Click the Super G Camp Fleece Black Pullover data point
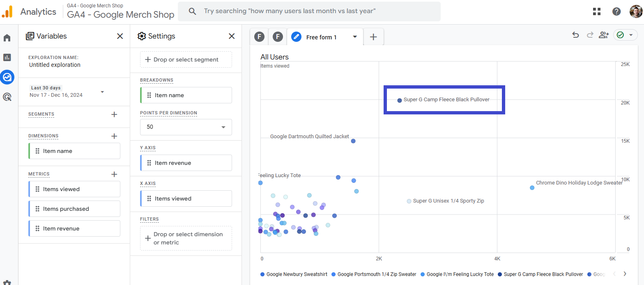Screen dimensions: 644x285 (400, 100)
